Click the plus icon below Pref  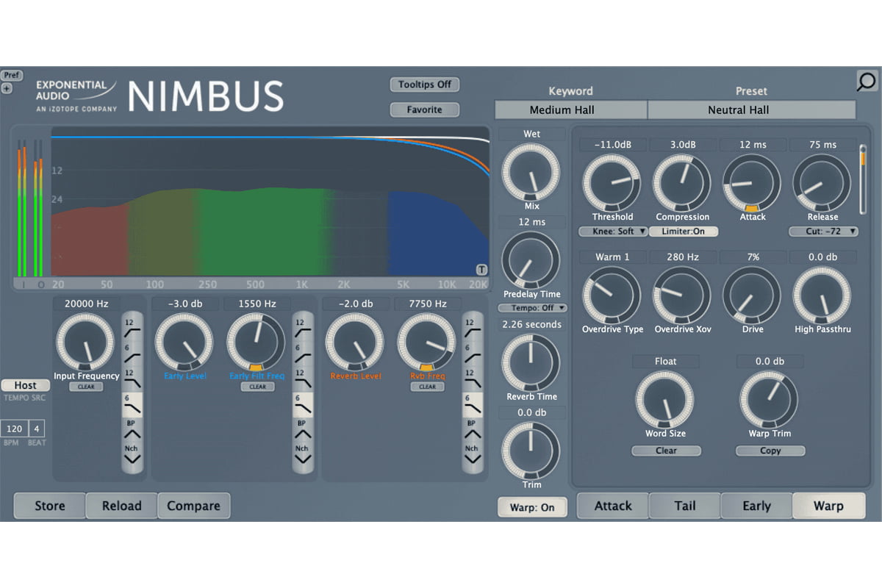pos(7,88)
